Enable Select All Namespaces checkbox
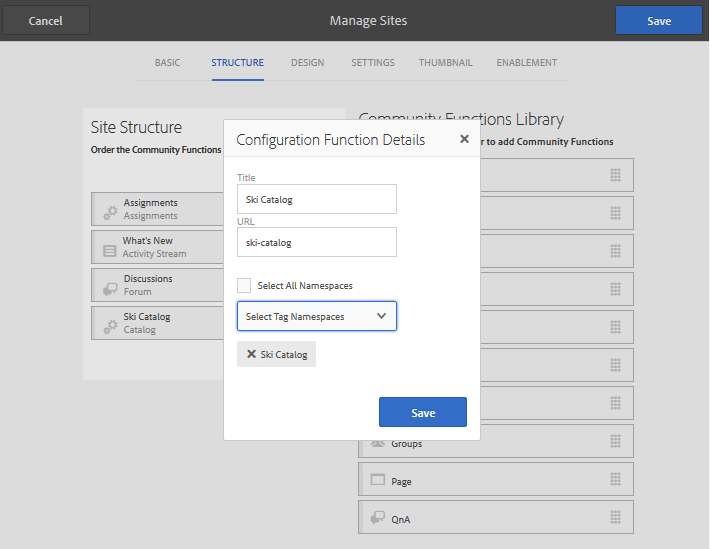This screenshot has width=710, height=549. (244, 286)
